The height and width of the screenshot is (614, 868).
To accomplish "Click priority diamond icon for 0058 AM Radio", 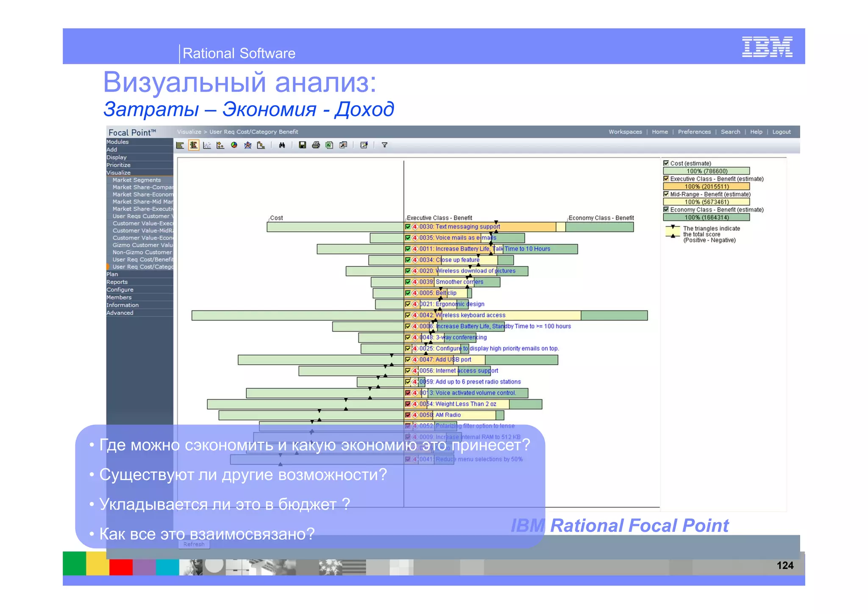I will (x=415, y=415).
